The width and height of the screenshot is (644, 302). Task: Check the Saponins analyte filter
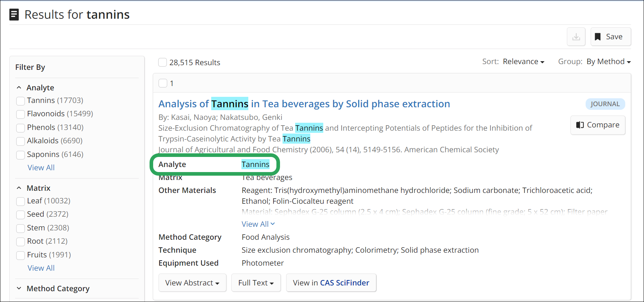pyautogui.click(x=21, y=155)
